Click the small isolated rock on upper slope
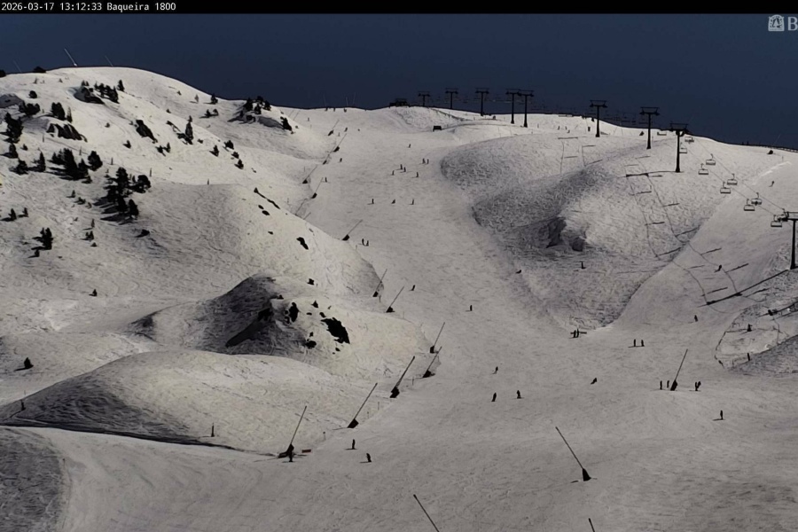The image size is (798, 532). click(x=302, y=242)
